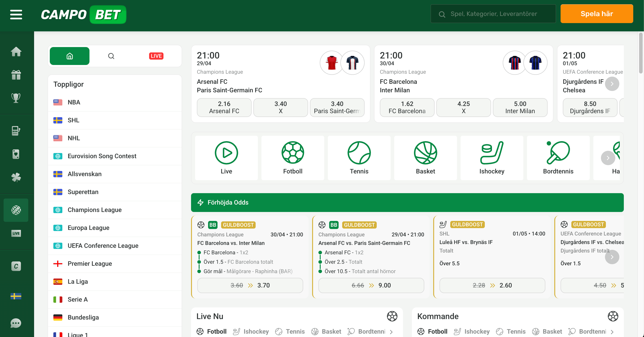Screen dimensions: 644x337
Task: Open the clover sidebar icon
Action: coord(16,177)
